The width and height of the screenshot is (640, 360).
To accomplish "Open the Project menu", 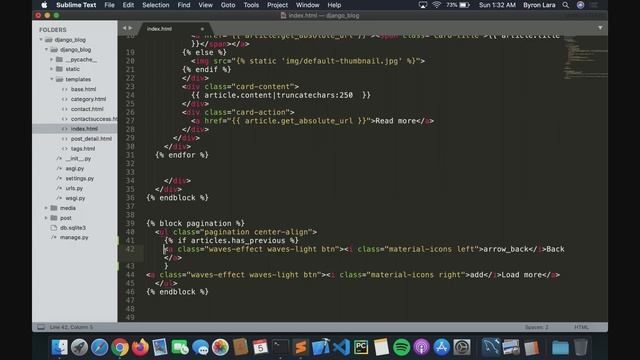I will tap(277, 5).
